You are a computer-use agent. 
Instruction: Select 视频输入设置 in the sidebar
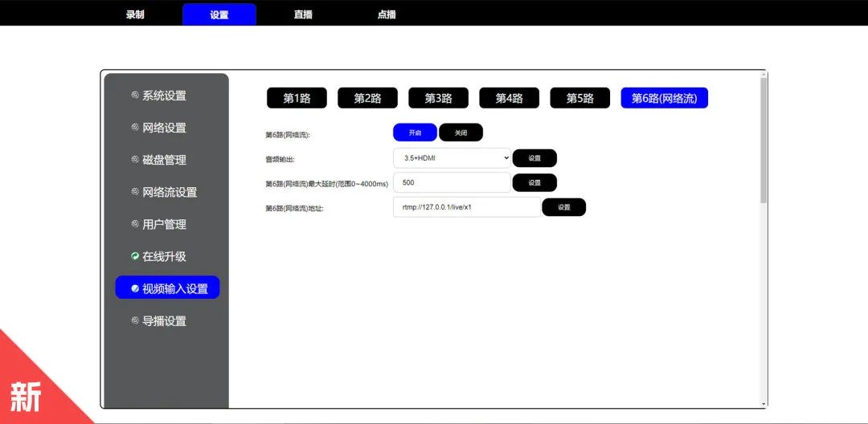pyautogui.click(x=167, y=288)
